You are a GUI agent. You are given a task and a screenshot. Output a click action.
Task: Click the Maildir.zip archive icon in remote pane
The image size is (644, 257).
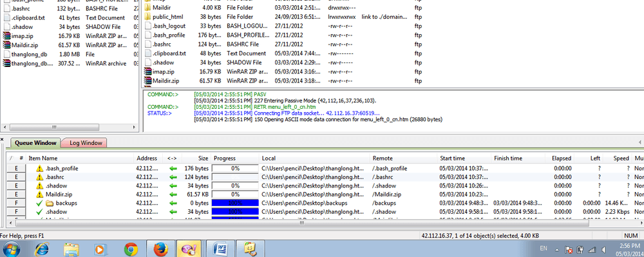click(147, 81)
